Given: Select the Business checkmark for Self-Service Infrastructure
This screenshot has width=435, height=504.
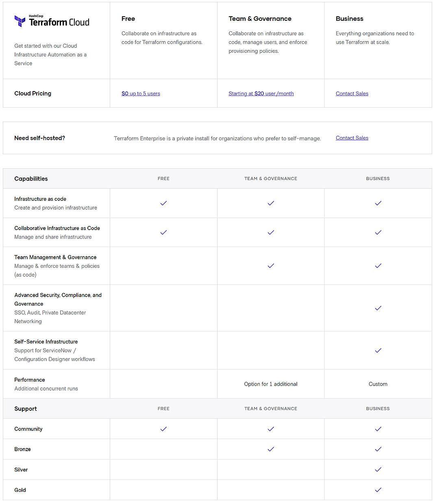Looking at the screenshot, I should pyautogui.click(x=378, y=350).
